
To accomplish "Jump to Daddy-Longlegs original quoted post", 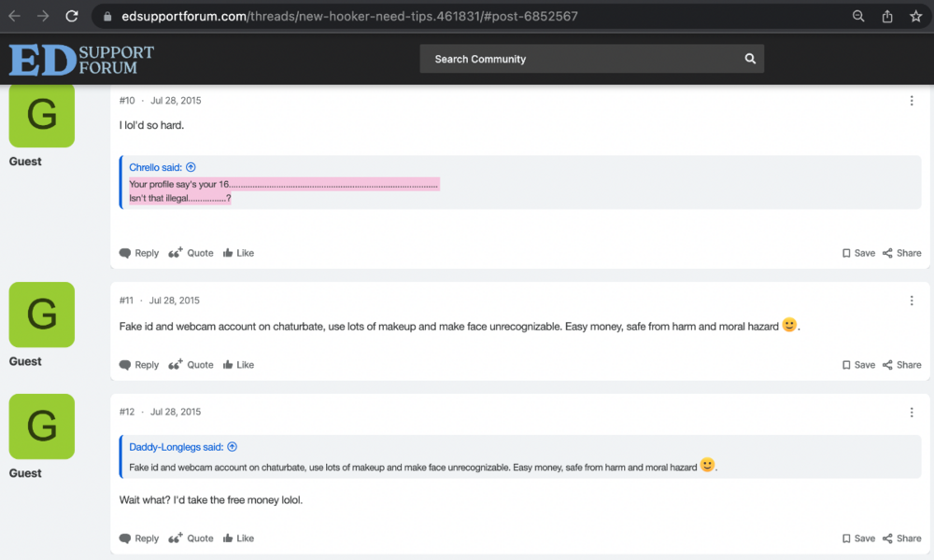I will (233, 447).
